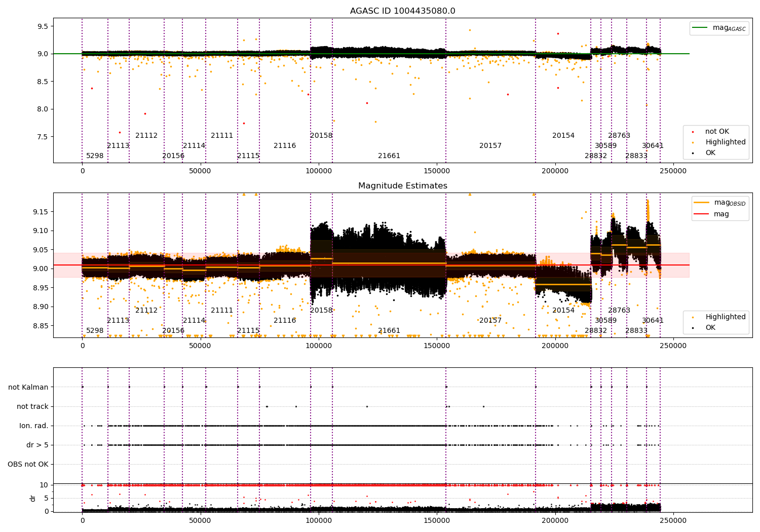
Task: Click obsid label 28763 in Magnitude Estimates plot
Action: (x=619, y=311)
